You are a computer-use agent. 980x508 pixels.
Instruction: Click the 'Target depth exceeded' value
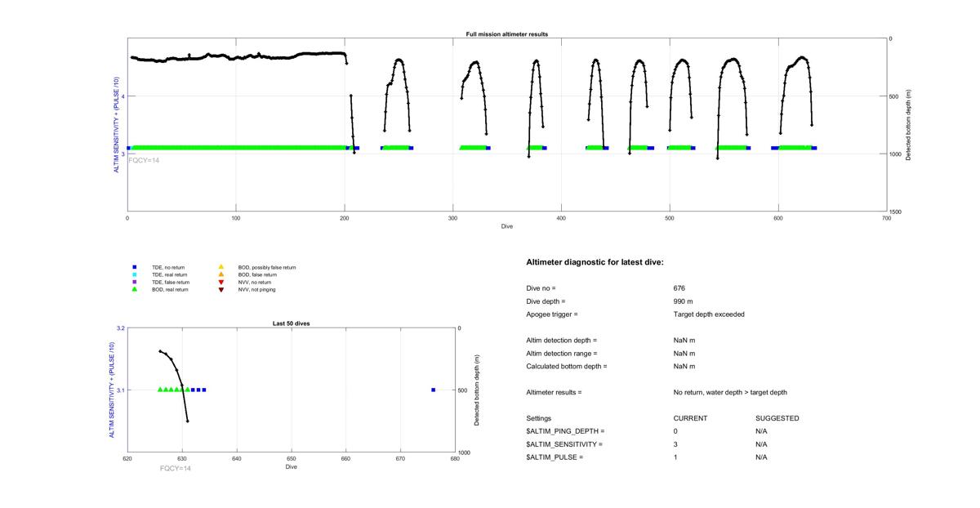point(709,314)
